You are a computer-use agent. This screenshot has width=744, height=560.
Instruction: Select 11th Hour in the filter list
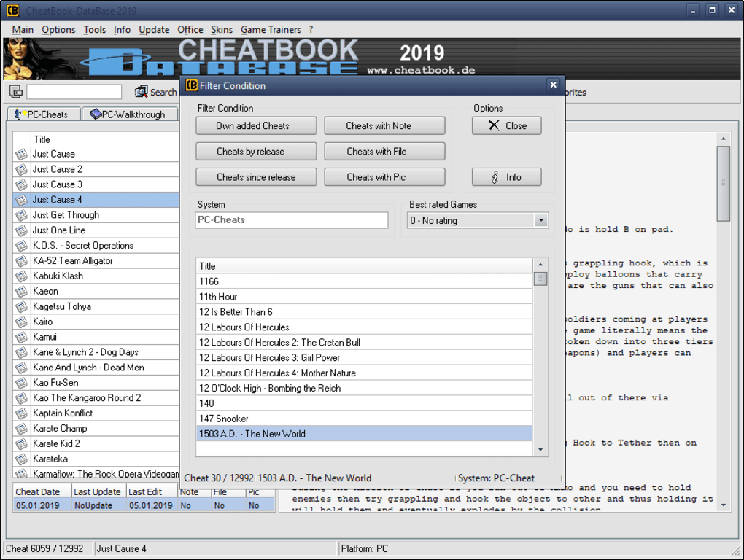(x=365, y=297)
